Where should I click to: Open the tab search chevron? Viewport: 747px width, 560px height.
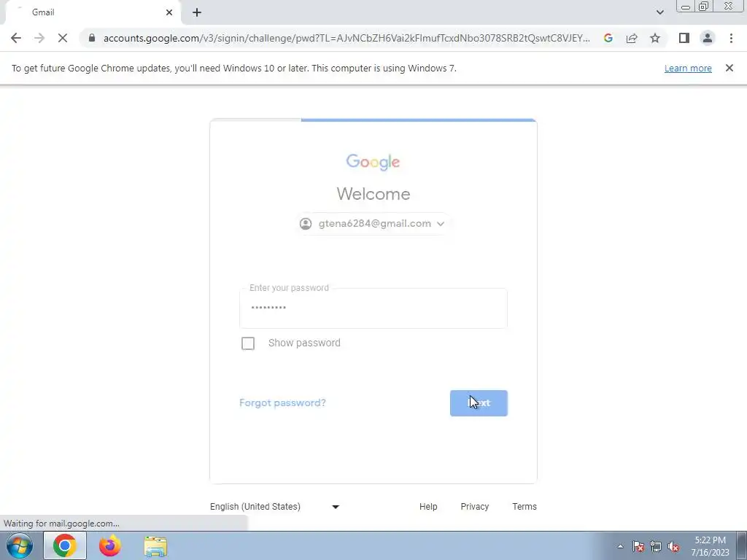[659, 12]
